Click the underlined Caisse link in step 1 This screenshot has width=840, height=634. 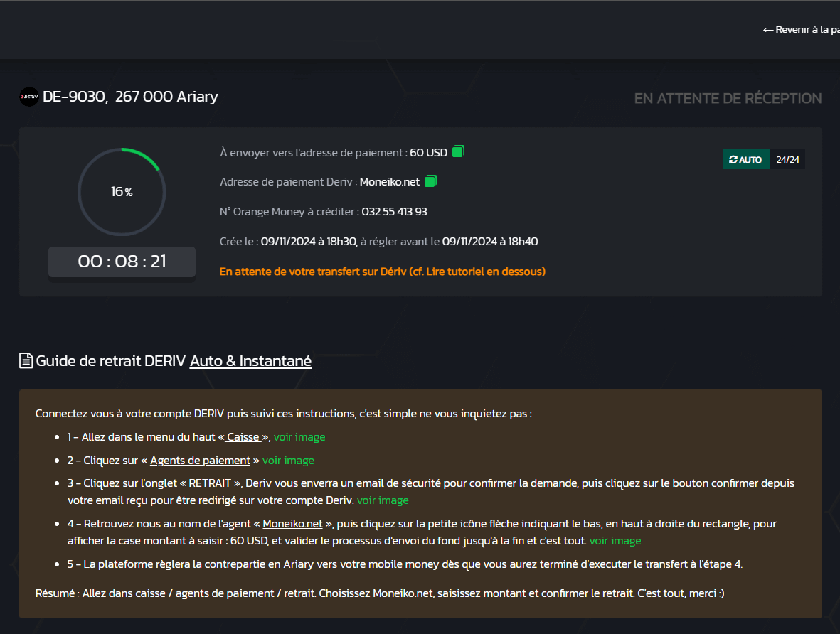243,437
